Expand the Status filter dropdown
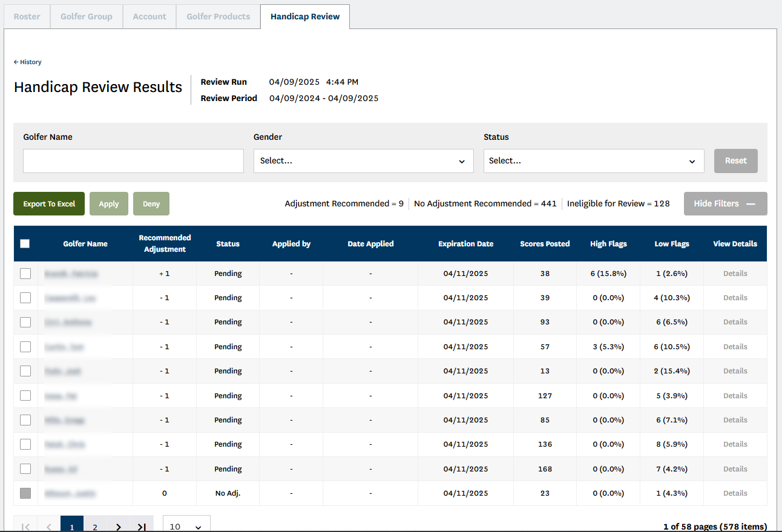This screenshot has width=782, height=532. [x=593, y=161]
